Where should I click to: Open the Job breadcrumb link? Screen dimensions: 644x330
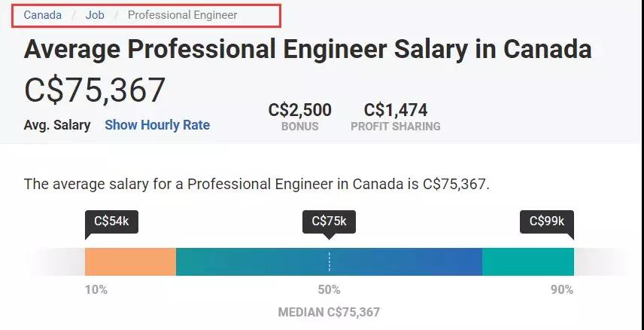pos(95,15)
